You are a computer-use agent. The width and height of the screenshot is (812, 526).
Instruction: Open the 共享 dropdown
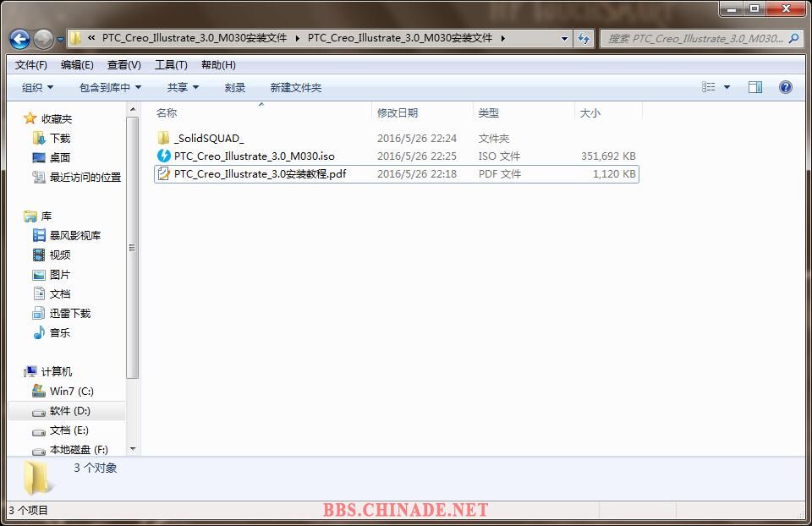coord(183,87)
